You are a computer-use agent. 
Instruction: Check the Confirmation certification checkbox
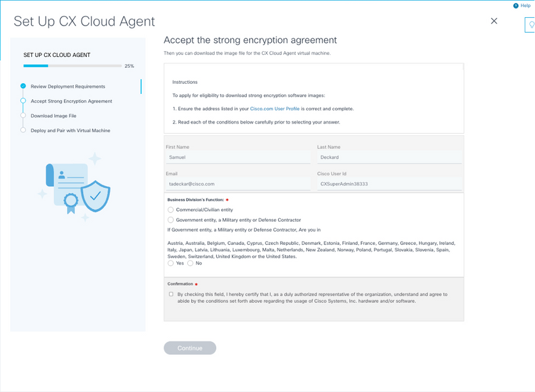point(171,294)
